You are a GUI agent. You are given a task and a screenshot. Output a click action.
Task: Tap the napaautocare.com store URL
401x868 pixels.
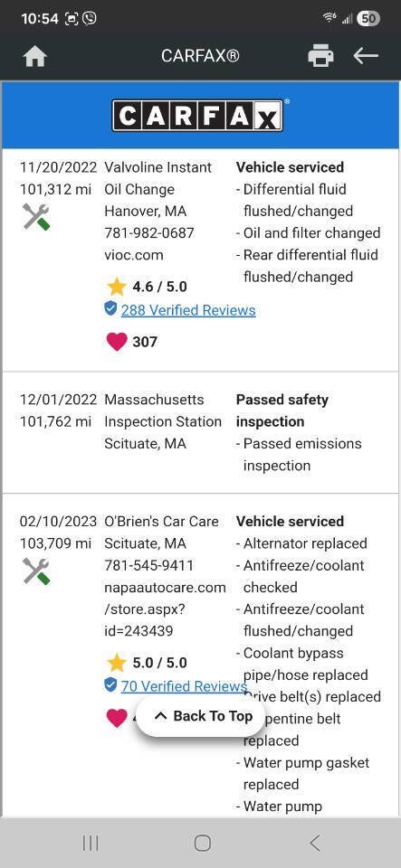tap(165, 609)
